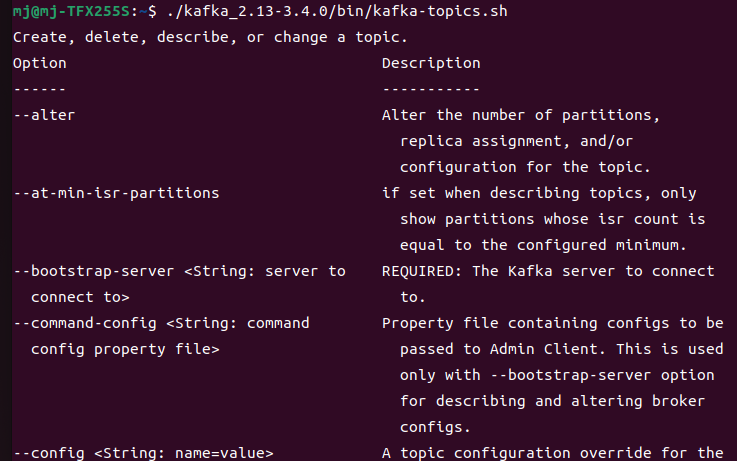Click the 'configs.' line
This screenshot has height=461, width=737.
tap(435, 428)
